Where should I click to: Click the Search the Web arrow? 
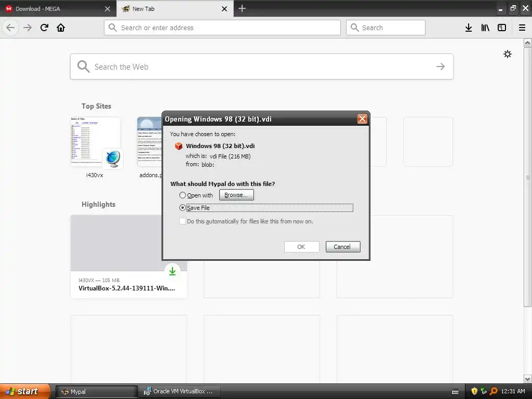tap(441, 66)
